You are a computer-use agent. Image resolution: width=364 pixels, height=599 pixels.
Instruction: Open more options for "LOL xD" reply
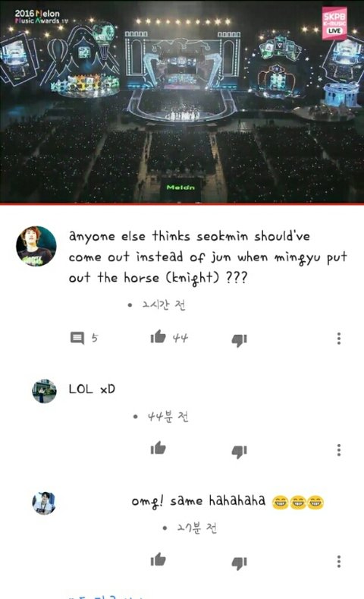click(x=339, y=450)
